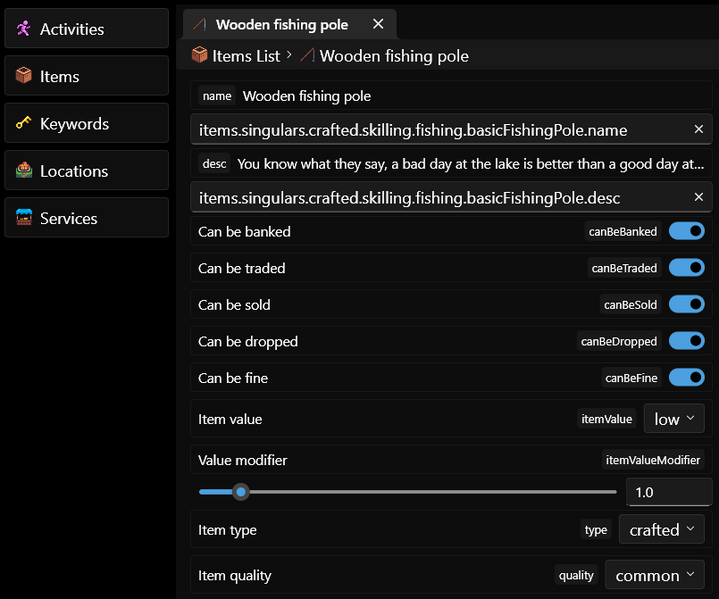Click the fishing pole icon in tab
The height and width of the screenshot is (599, 719).
pyautogui.click(x=199, y=24)
